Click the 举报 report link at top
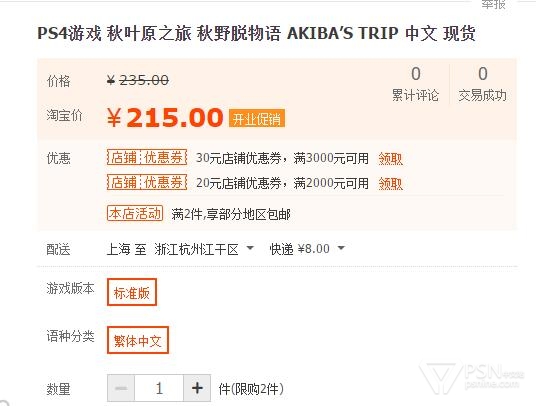 (494, 4)
